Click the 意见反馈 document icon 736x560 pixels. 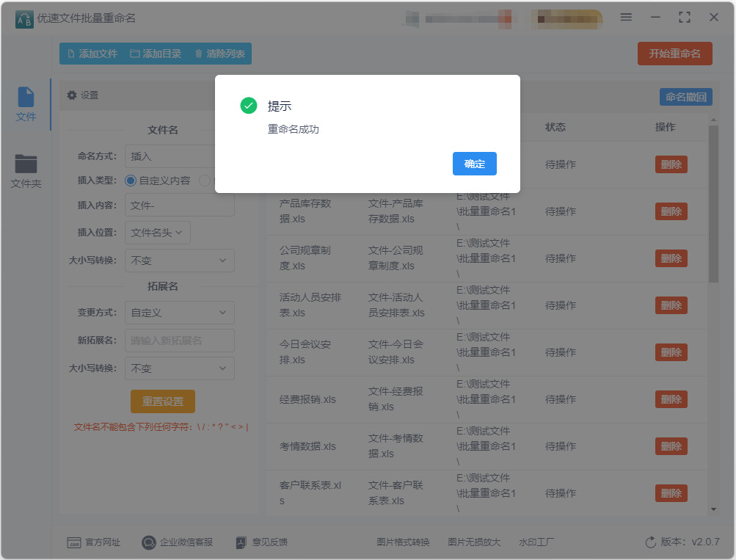click(x=241, y=542)
